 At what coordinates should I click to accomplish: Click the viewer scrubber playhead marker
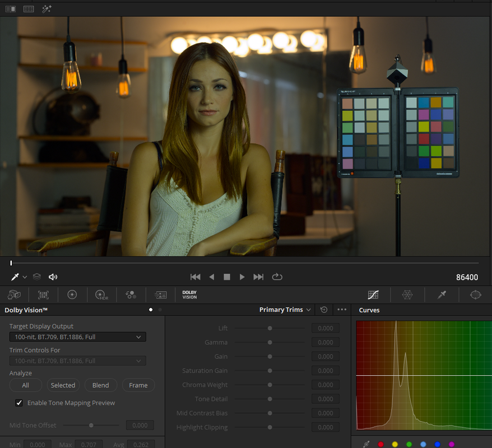(x=11, y=263)
